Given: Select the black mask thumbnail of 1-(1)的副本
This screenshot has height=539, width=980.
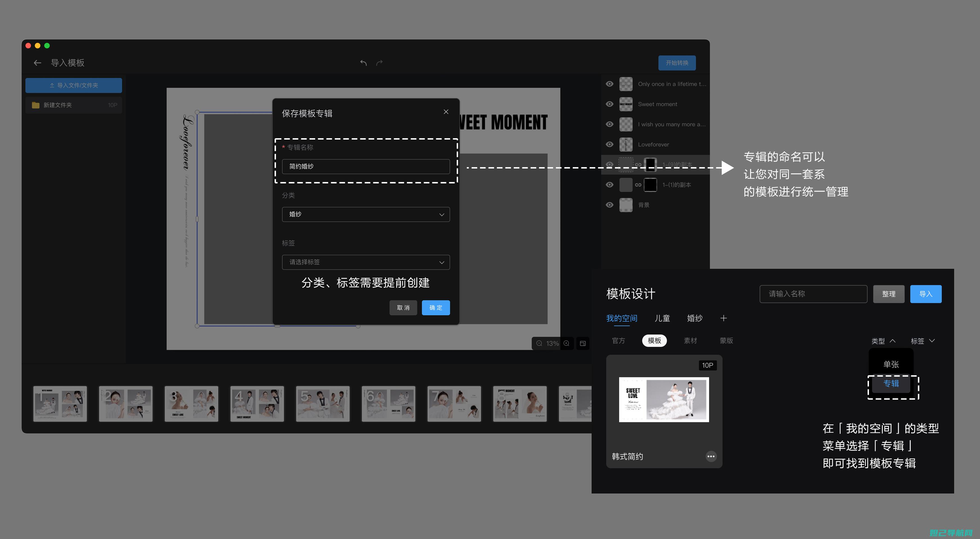Looking at the screenshot, I should [650, 185].
